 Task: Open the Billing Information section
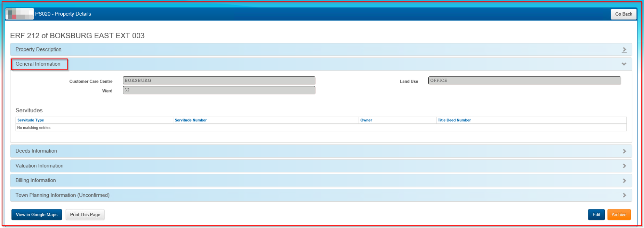tap(35, 180)
